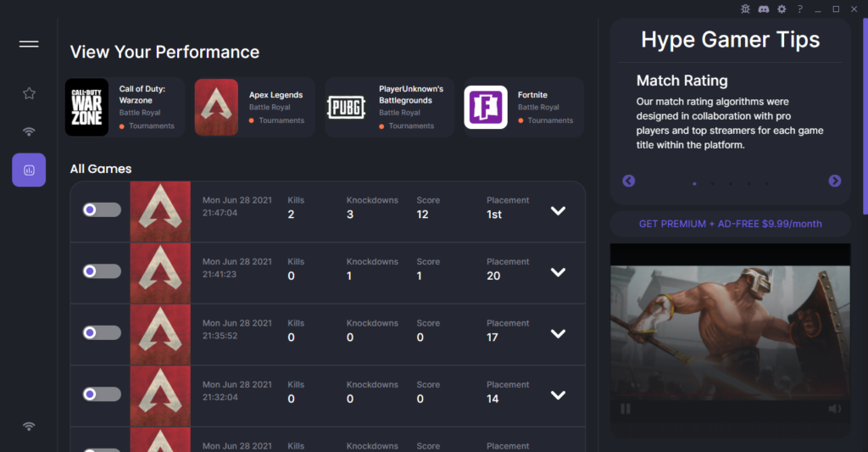Toggle the switch for the 21:47:04 match
This screenshot has height=452, width=868.
[x=101, y=209]
